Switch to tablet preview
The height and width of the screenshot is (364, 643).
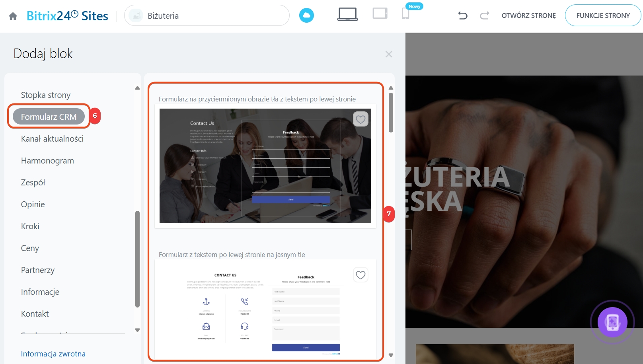380,14
